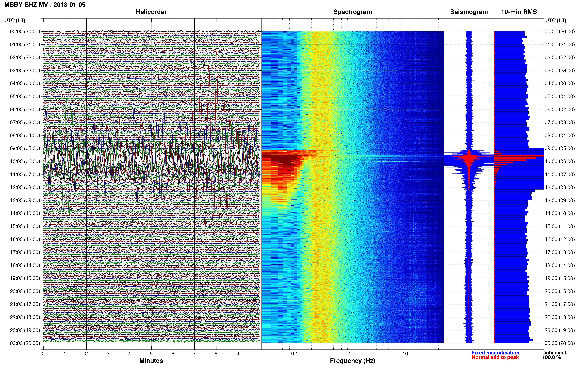Click minute tick label '5' on Helicorder axis
This screenshot has width=588, height=368.
pos(151,354)
